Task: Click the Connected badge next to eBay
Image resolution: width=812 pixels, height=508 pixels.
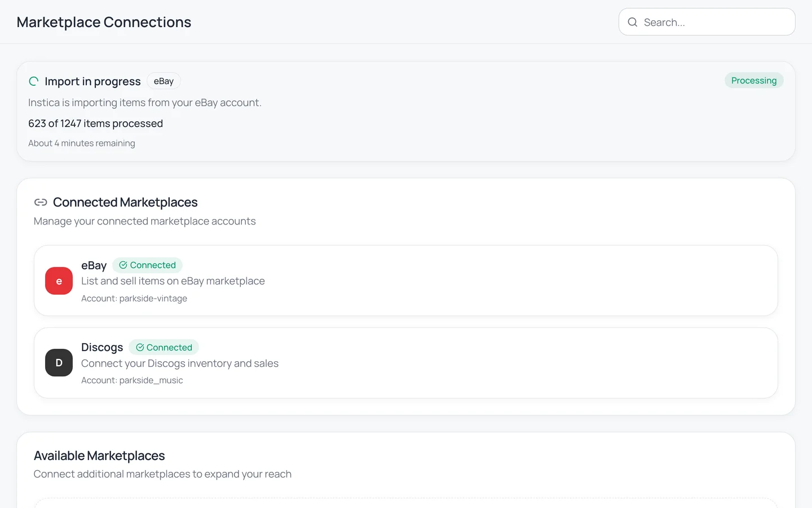Action: pyautogui.click(x=147, y=265)
